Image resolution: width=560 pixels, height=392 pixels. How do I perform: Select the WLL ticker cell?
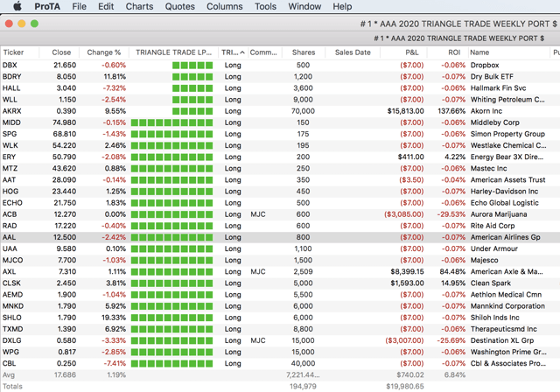(10, 100)
